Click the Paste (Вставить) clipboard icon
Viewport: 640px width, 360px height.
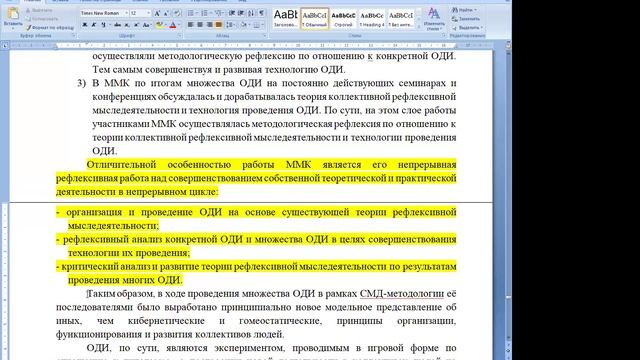(13, 13)
